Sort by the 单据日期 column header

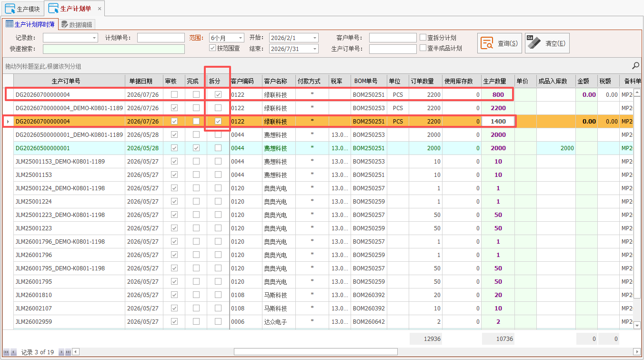point(144,81)
